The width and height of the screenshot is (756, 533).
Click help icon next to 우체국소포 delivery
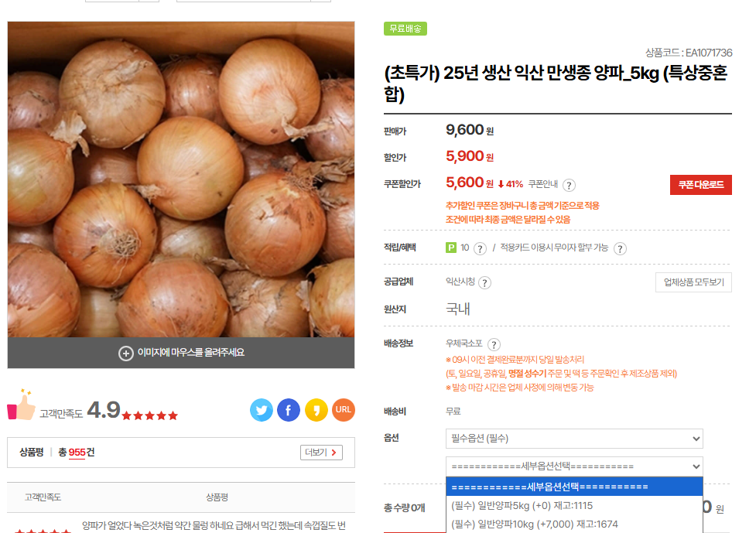[494, 344]
